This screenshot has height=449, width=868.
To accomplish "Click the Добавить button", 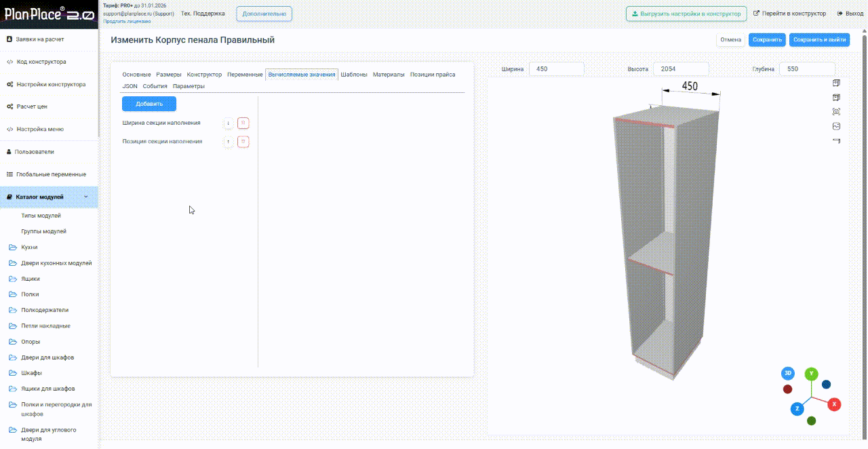I will pyautogui.click(x=149, y=104).
